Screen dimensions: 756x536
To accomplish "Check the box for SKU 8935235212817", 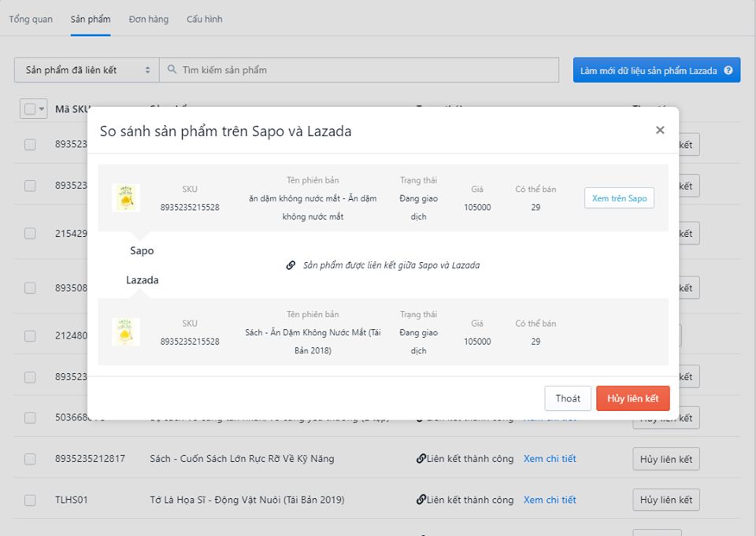I will pyautogui.click(x=30, y=459).
